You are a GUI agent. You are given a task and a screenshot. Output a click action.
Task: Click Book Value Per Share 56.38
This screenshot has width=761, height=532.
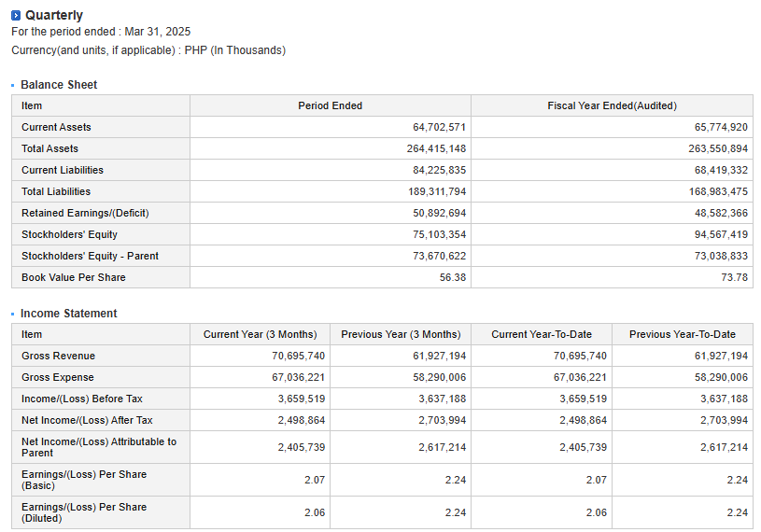[452, 277]
